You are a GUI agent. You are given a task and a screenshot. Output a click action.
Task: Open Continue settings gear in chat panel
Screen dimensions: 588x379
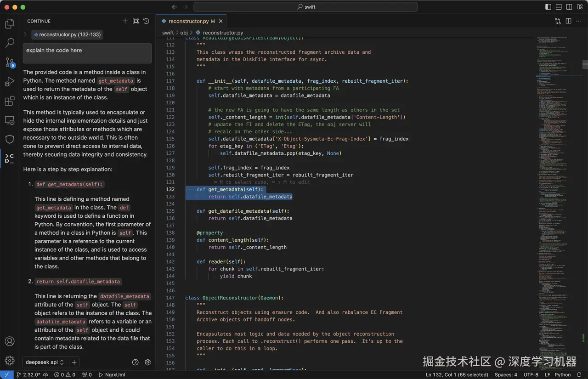pos(147,362)
